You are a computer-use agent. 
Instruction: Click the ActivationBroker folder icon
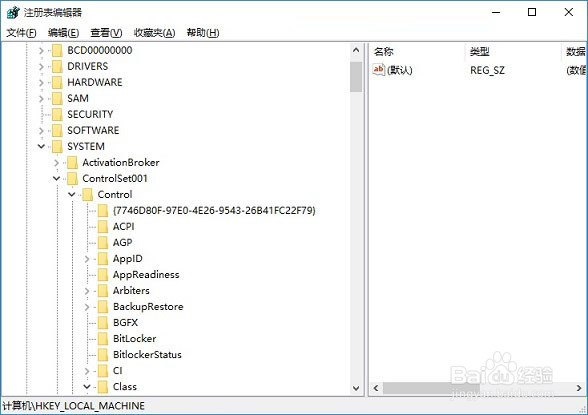(72, 163)
